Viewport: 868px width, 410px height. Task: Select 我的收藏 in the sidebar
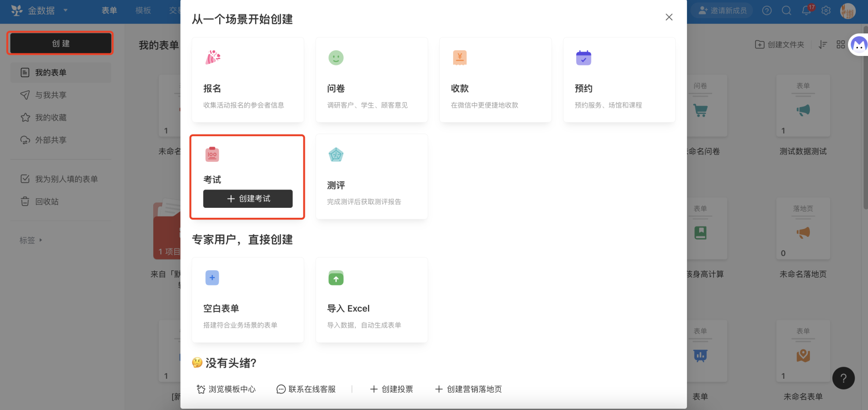(51, 118)
